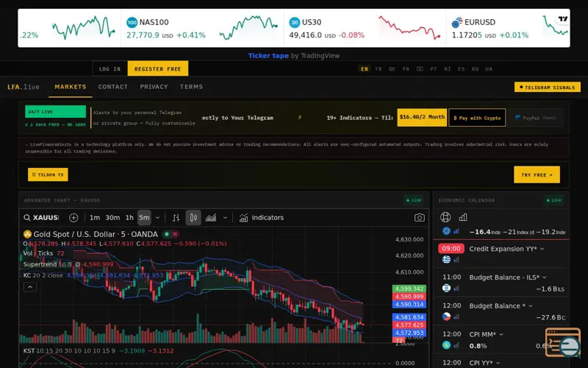Click the EU flag icon in calendar
Image resolution: width=588 pixels, height=368 pixels.
tap(446, 231)
